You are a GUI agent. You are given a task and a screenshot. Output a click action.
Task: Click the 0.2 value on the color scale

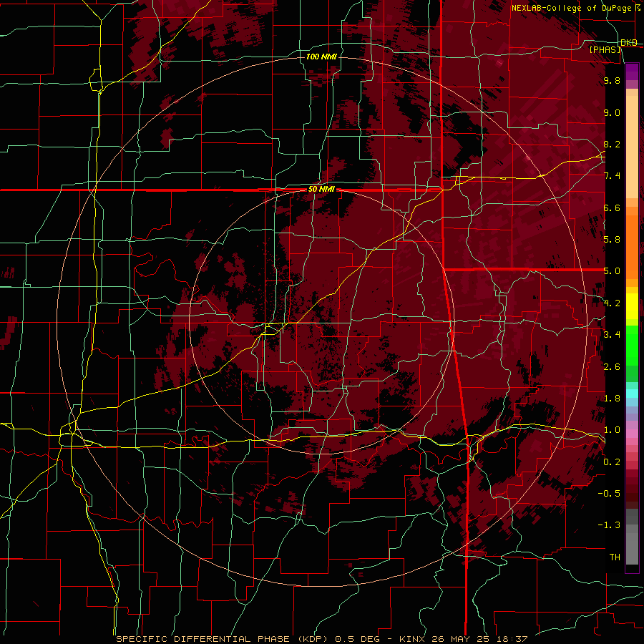point(612,462)
